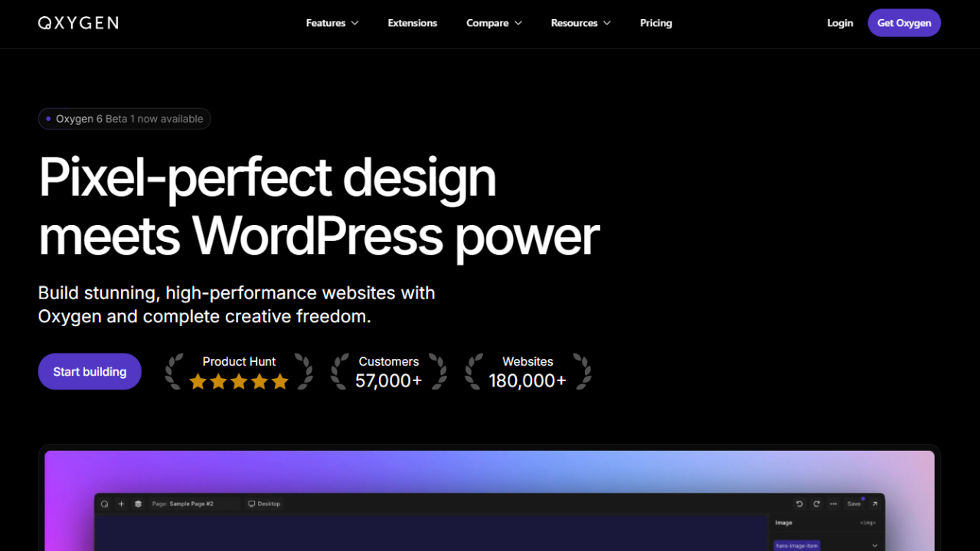980x551 pixels.
Task: Click the Oxygen logo in header
Action: pyautogui.click(x=78, y=23)
